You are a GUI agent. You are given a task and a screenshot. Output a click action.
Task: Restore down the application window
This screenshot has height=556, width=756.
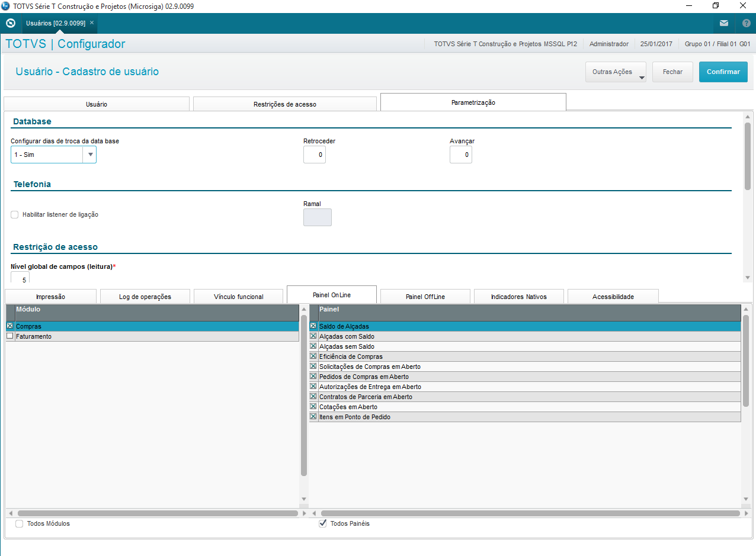(716, 6)
